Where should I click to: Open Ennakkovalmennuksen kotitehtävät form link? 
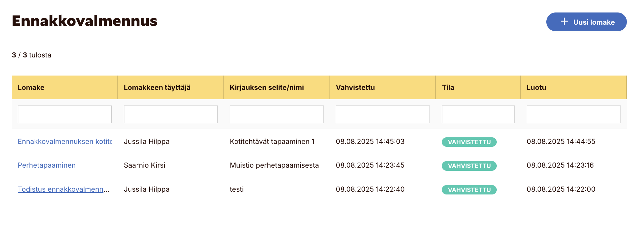tap(65, 141)
